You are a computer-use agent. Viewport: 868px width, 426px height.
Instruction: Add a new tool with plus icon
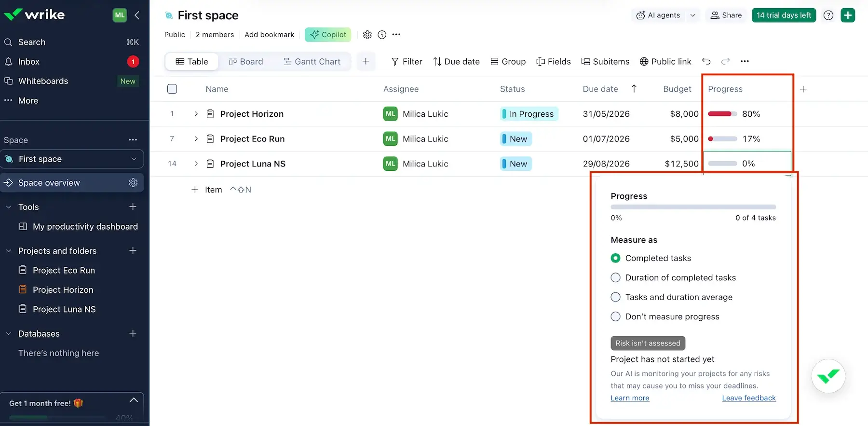pyautogui.click(x=133, y=207)
